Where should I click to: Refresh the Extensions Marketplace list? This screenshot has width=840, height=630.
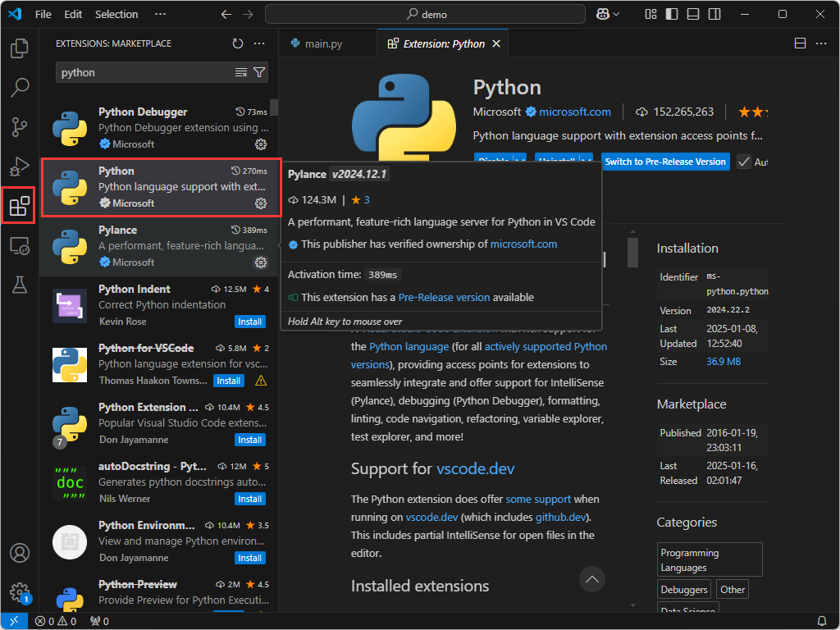(x=237, y=43)
